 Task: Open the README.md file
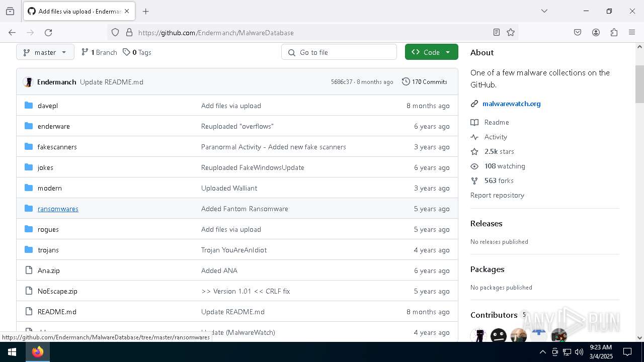tap(57, 312)
